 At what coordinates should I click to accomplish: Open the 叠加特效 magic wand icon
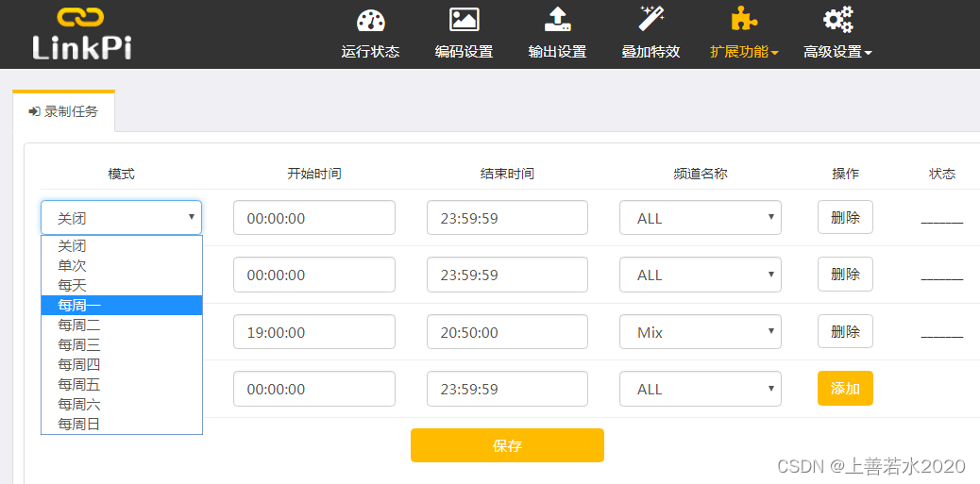[651, 20]
